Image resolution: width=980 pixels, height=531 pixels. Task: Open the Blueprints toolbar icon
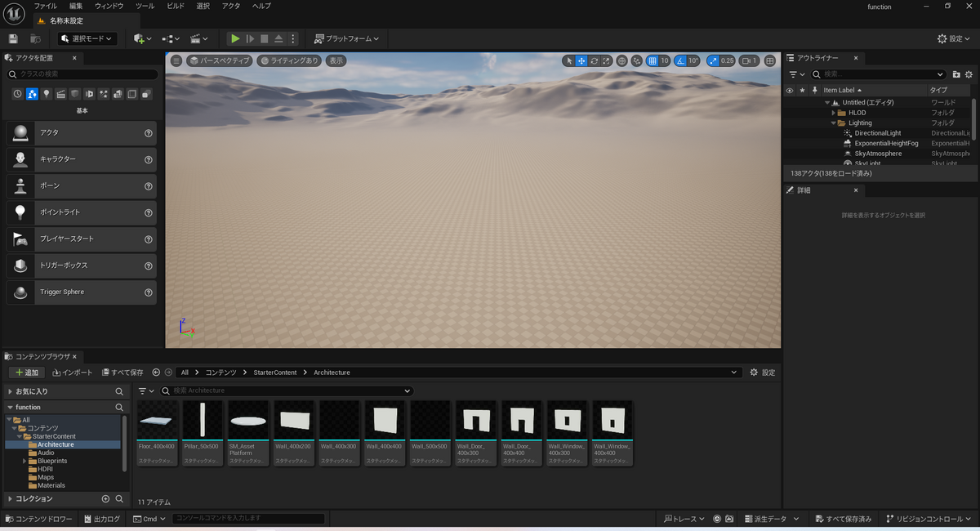pyautogui.click(x=169, y=38)
